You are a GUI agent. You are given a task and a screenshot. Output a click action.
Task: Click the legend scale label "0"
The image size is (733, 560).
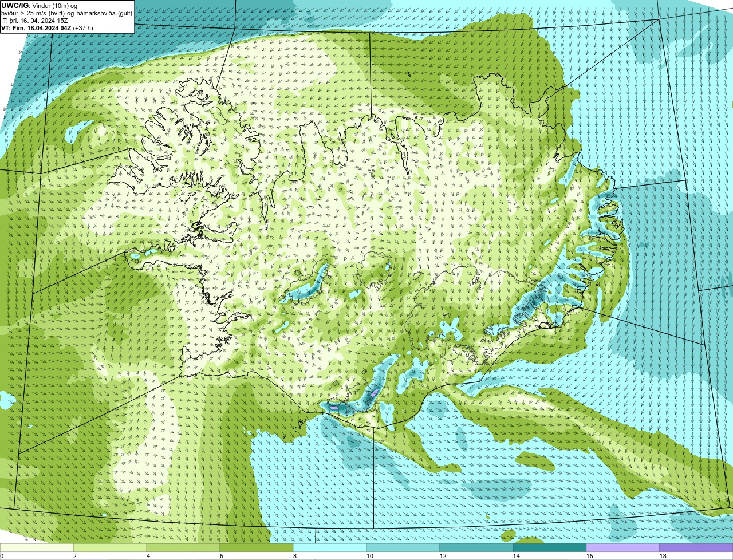(2, 556)
